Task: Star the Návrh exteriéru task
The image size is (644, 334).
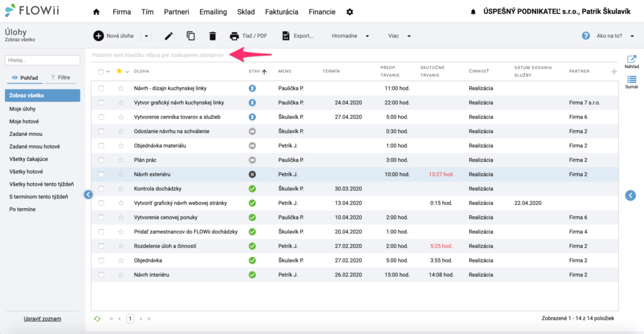Action: (121, 175)
